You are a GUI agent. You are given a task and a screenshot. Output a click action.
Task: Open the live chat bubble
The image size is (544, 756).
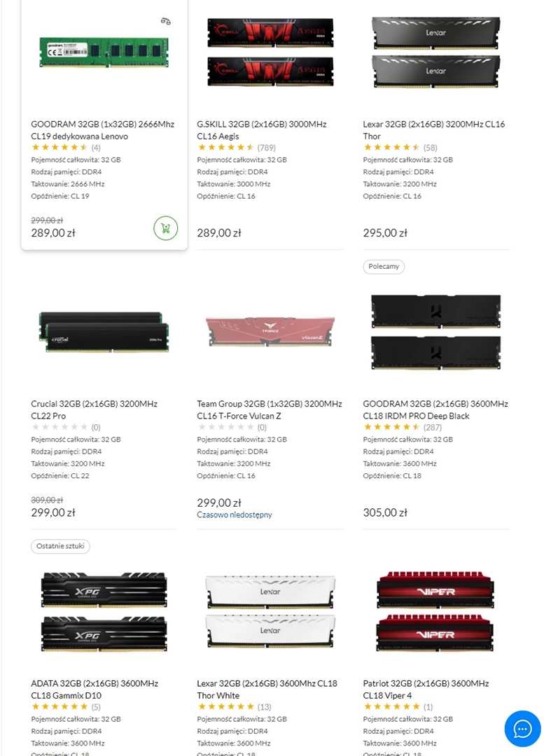[x=522, y=729]
